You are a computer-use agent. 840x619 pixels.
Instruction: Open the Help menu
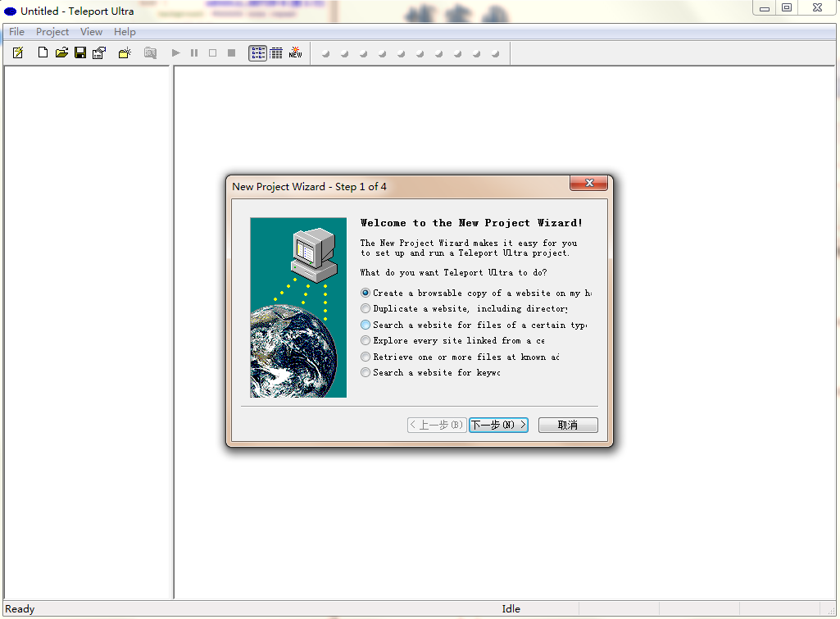pos(125,32)
